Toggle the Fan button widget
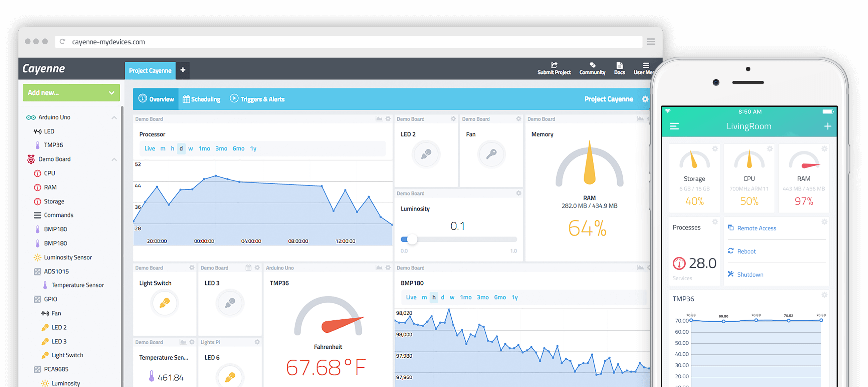 pyautogui.click(x=491, y=154)
